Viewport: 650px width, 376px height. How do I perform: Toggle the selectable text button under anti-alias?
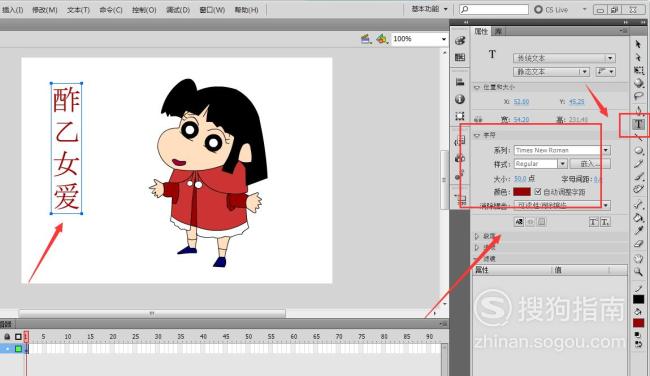coord(519,222)
